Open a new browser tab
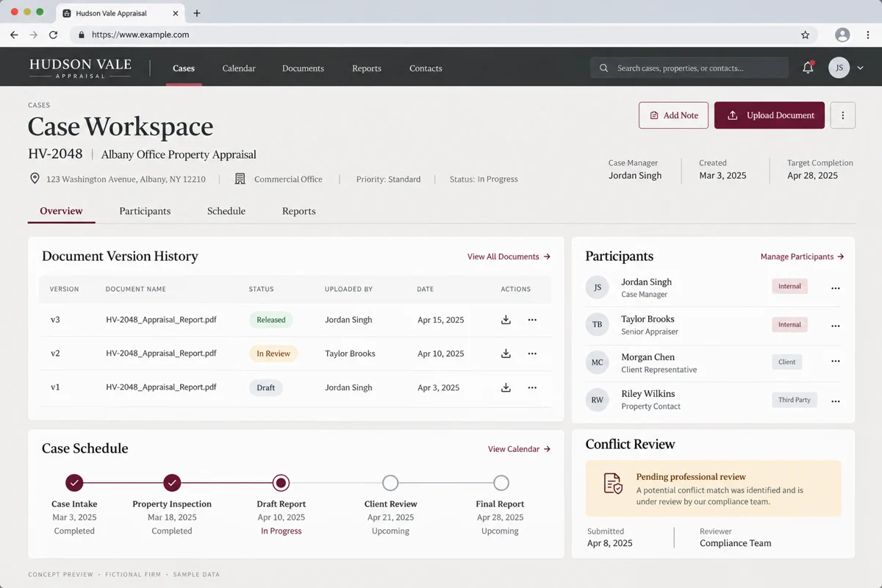882x588 pixels. [x=197, y=13]
